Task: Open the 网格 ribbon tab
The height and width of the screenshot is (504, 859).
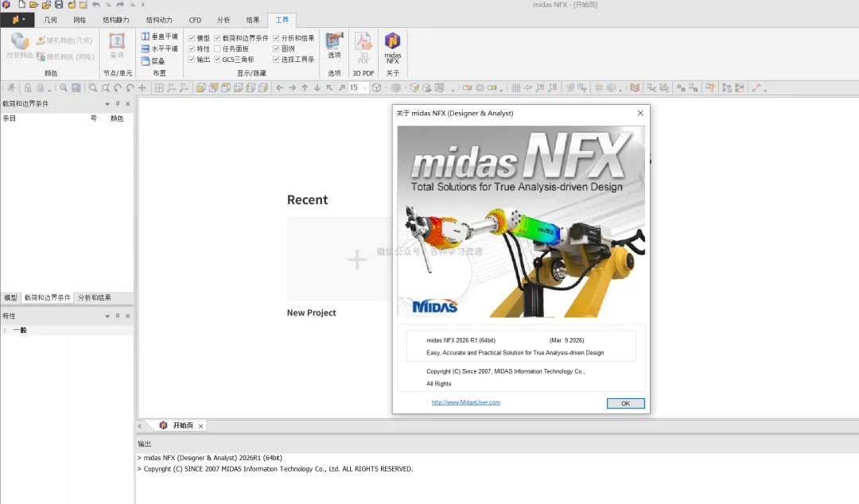Action: 80,20
